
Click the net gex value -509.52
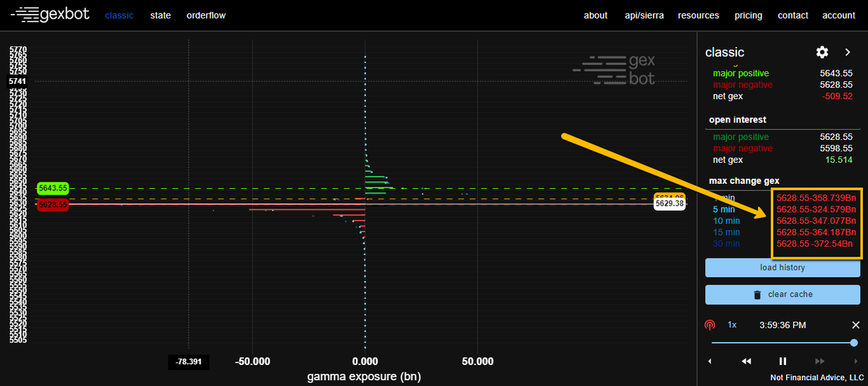[836, 96]
